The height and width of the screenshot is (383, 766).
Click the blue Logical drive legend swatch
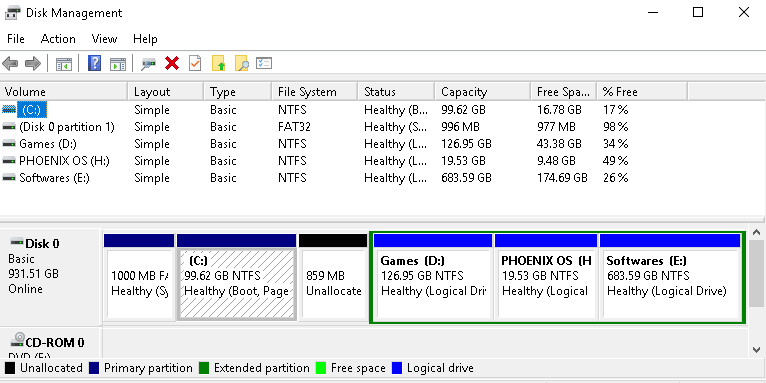click(x=397, y=368)
